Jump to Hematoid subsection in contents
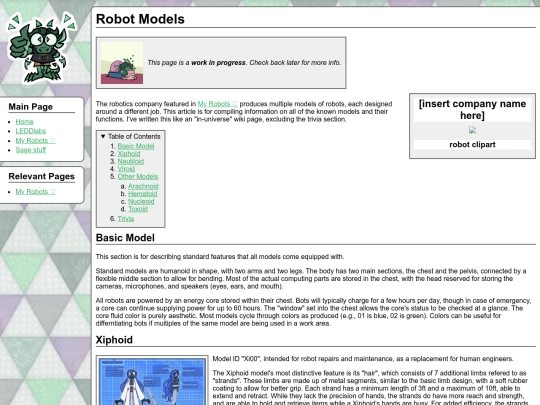The image size is (540, 405). [143, 194]
